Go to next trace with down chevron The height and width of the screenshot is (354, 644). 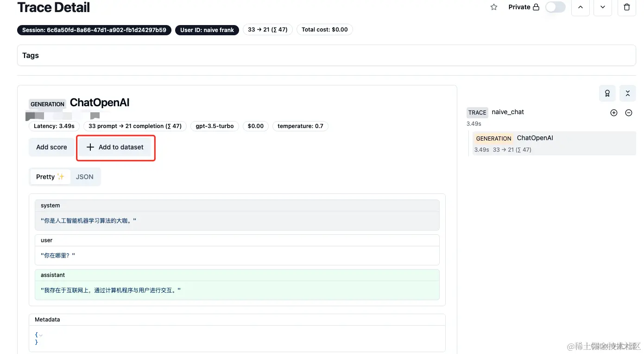(x=603, y=7)
